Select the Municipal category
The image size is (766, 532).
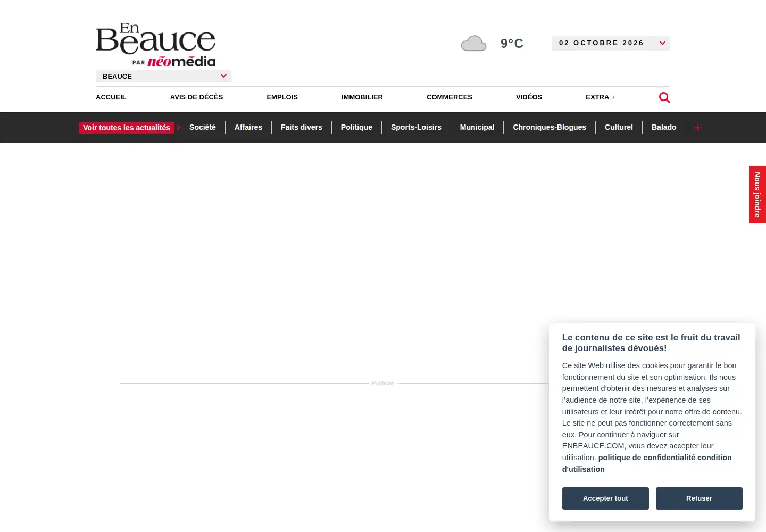click(x=477, y=127)
